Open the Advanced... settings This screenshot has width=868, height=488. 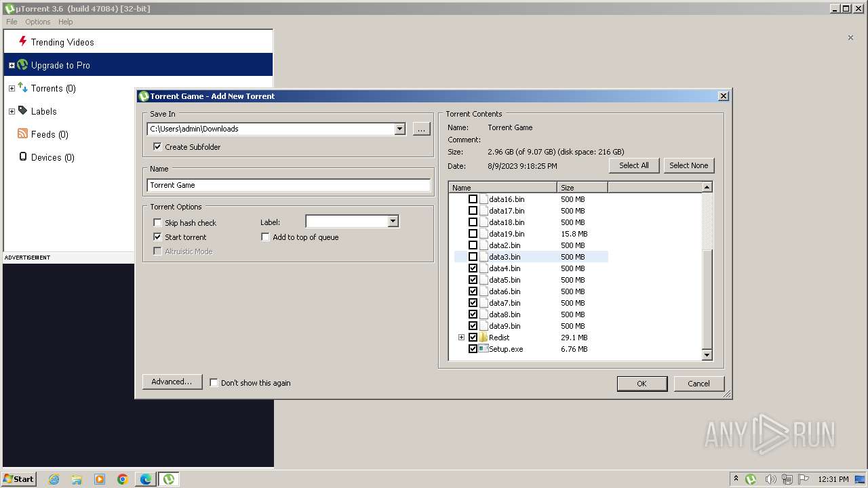click(172, 382)
